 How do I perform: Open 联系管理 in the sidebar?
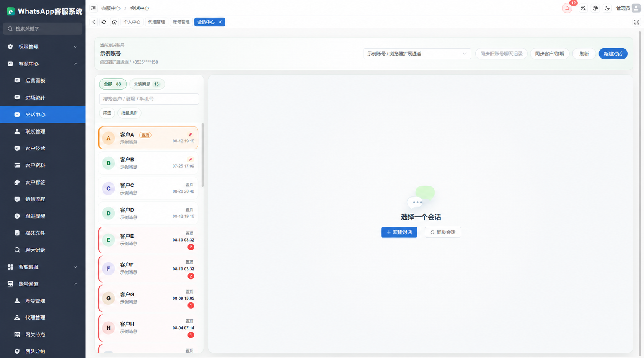pos(42,131)
